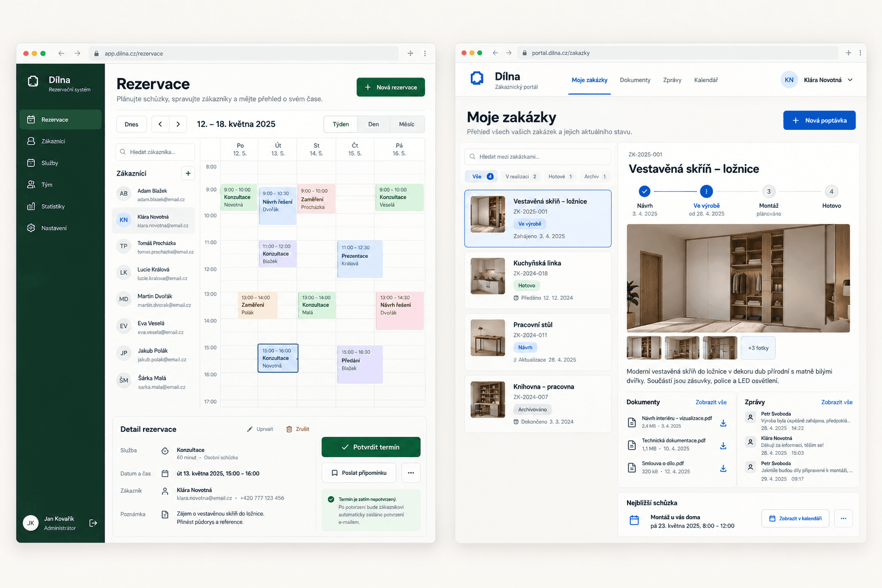Download Návrh interiéru – vizualizace.pdf
This screenshot has height=588, width=882.
click(x=724, y=423)
